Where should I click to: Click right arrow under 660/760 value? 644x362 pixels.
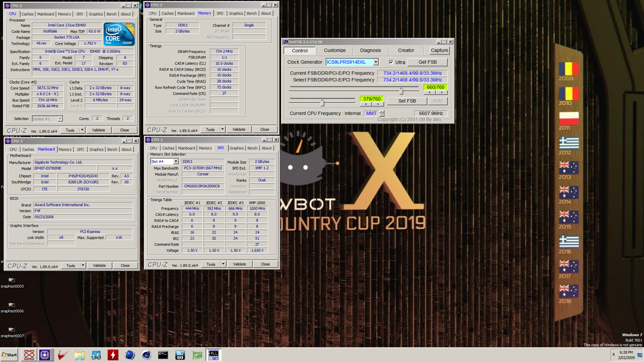[442, 92]
